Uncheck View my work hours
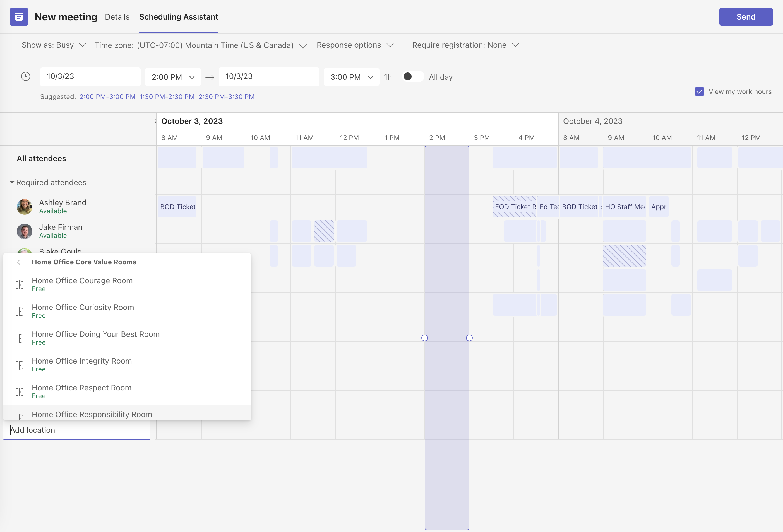Screen dimensions: 783x532 [700, 91]
